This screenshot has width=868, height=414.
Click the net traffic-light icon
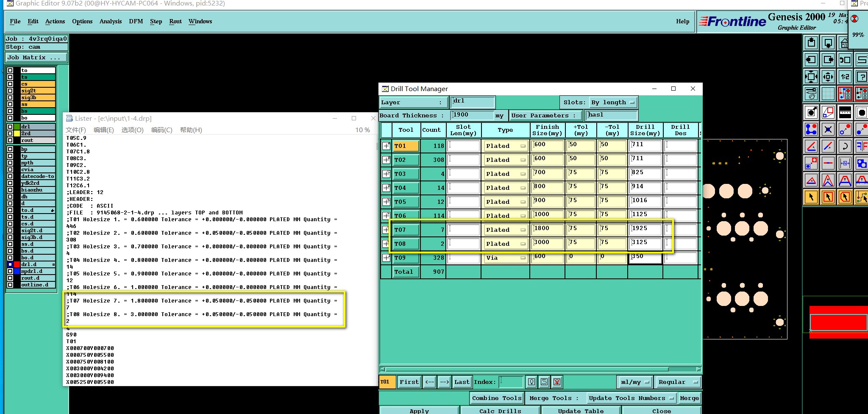(x=845, y=93)
